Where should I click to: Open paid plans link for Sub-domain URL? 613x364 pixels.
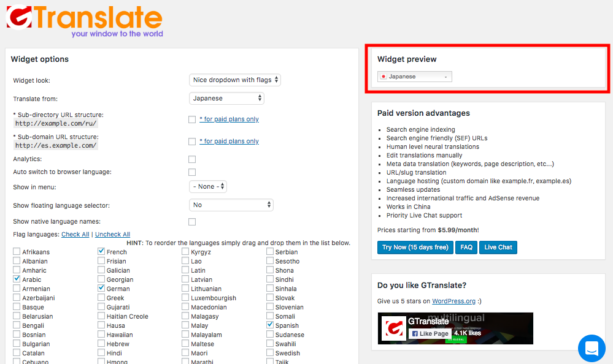coord(229,141)
